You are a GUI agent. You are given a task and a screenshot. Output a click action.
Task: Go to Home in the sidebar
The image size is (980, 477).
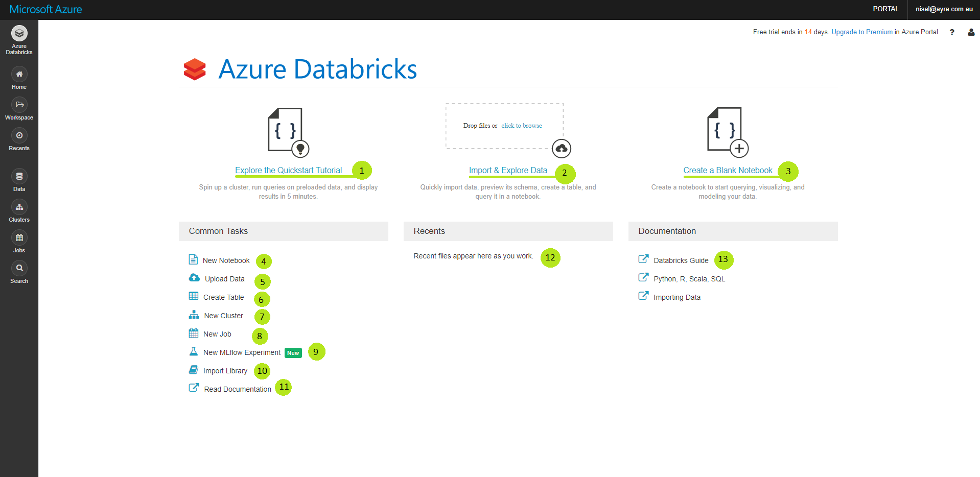click(19, 74)
